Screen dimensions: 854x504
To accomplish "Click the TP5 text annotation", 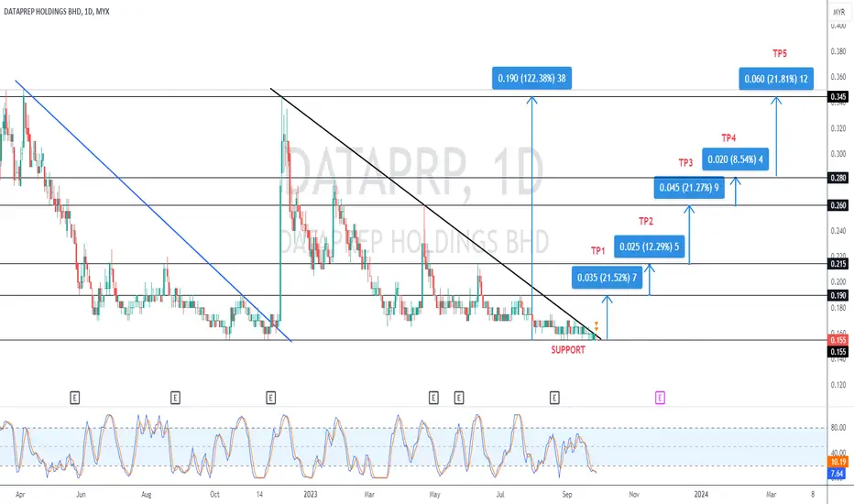I will coord(780,53).
